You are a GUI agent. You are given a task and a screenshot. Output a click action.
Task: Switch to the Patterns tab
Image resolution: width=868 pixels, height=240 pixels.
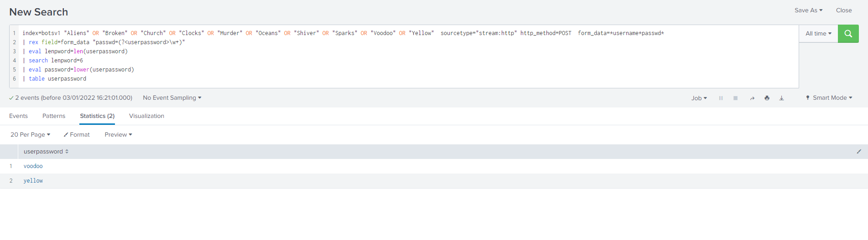(54, 116)
